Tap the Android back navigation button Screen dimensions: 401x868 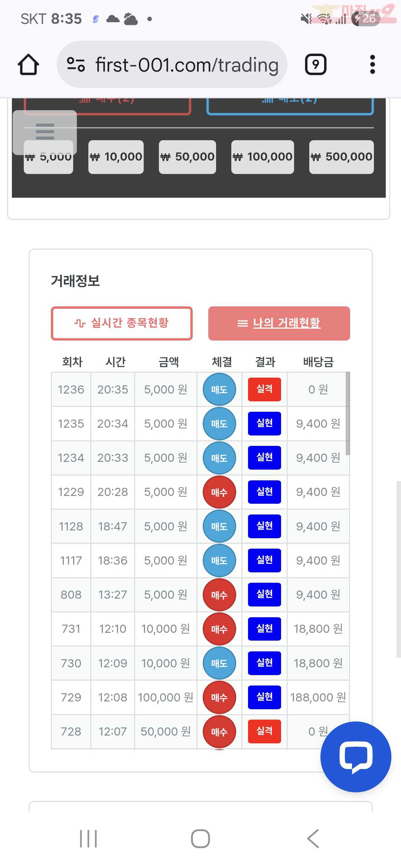313,838
